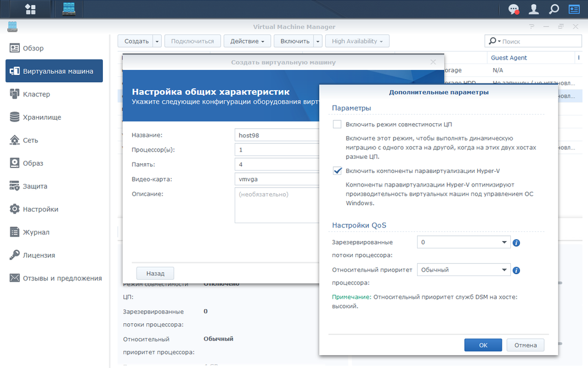Image resolution: width=588 pixels, height=368 pixels.
Task: Open the DSM main menu icon
Action: click(x=31, y=9)
